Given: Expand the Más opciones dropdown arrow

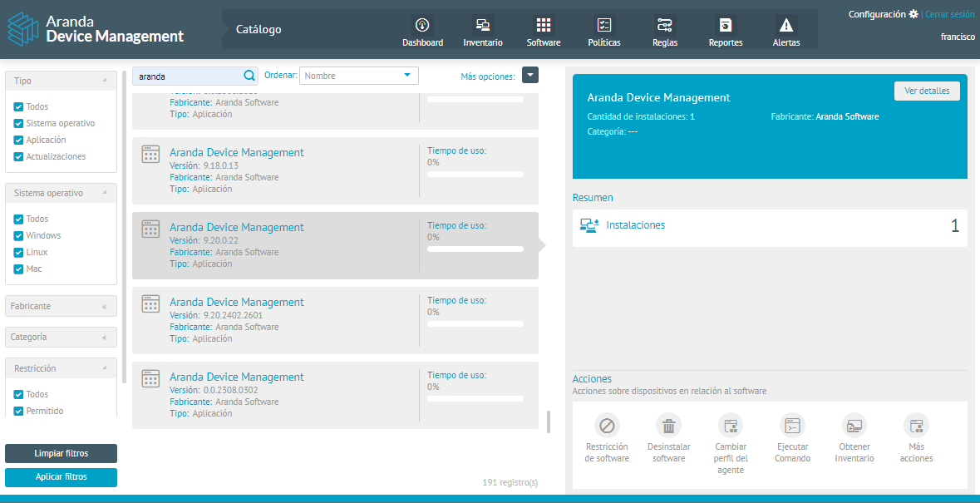Looking at the screenshot, I should (x=530, y=75).
